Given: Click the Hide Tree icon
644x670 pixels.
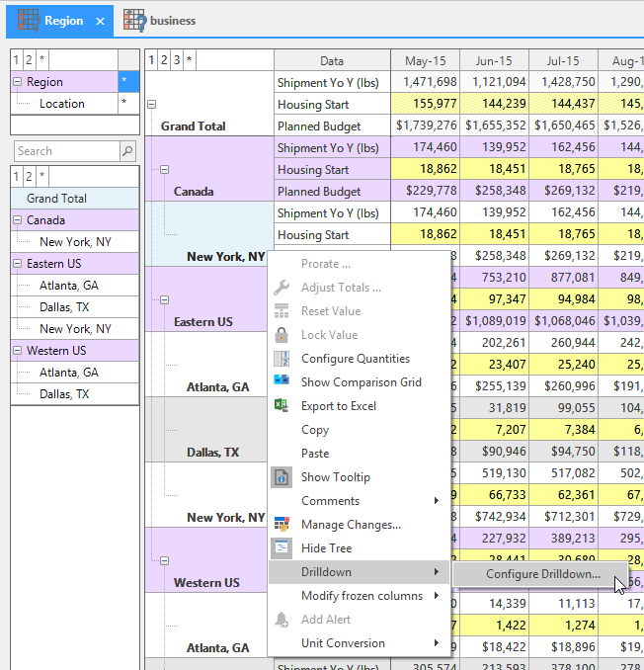Looking at the screenshot, I should point(282,548).
